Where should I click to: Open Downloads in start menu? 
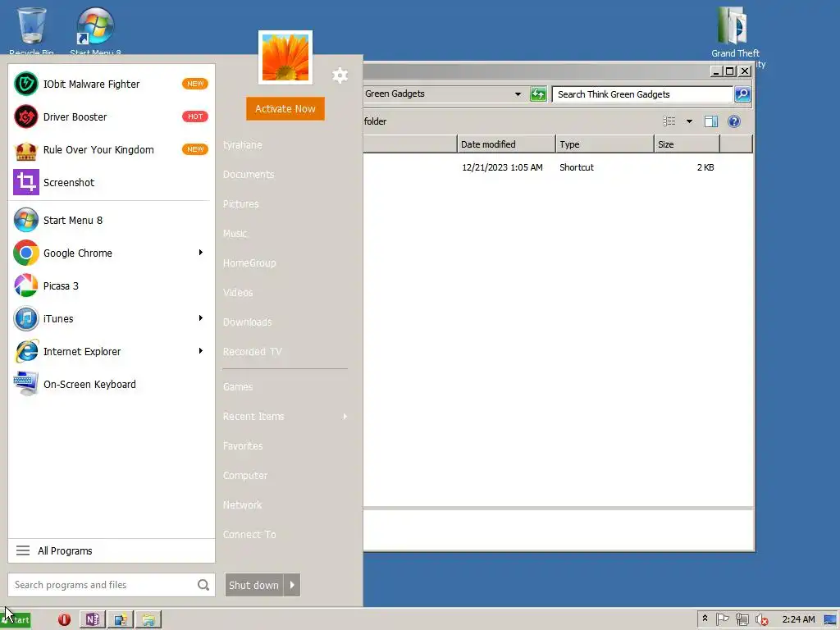coord(248,322)
